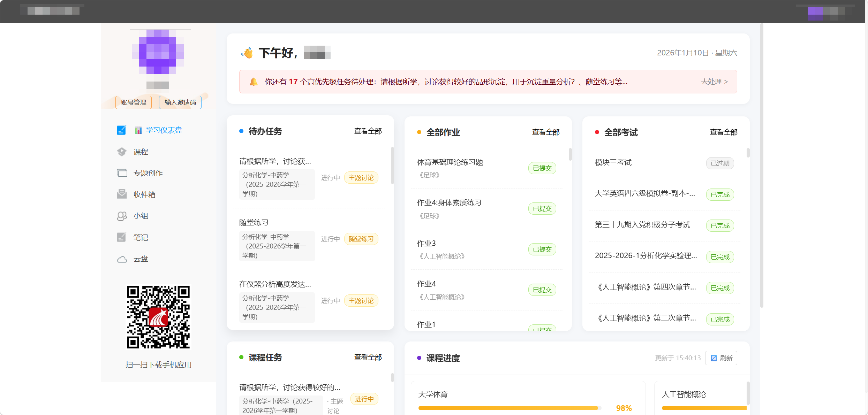868x415 pixels.
Task: Open the 笔记 notes icon
Action: click(122, 237)
